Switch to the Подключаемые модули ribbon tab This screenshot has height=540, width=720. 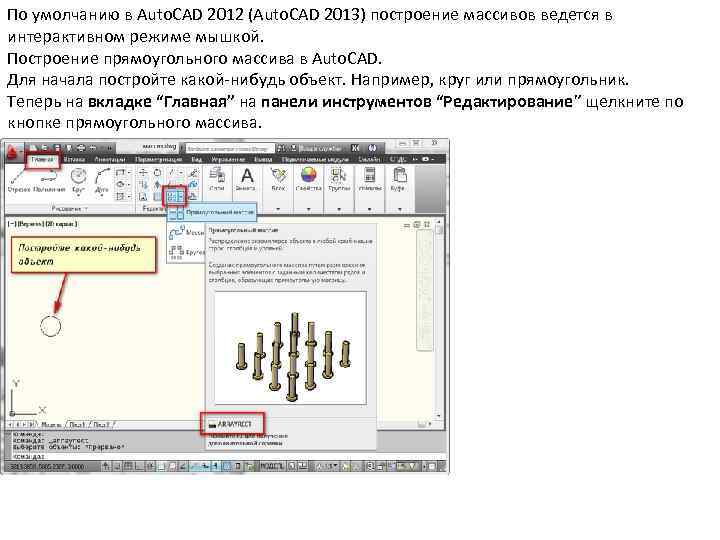(x=315, y=159)
